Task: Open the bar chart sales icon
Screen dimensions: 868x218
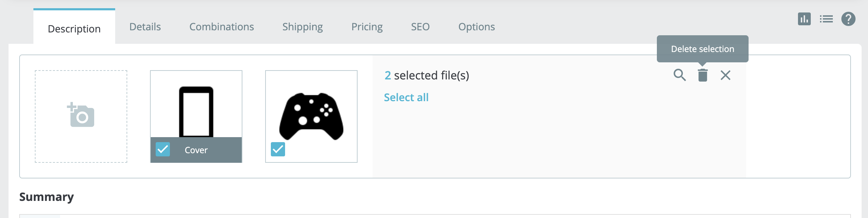Action: tap(804, 19)
